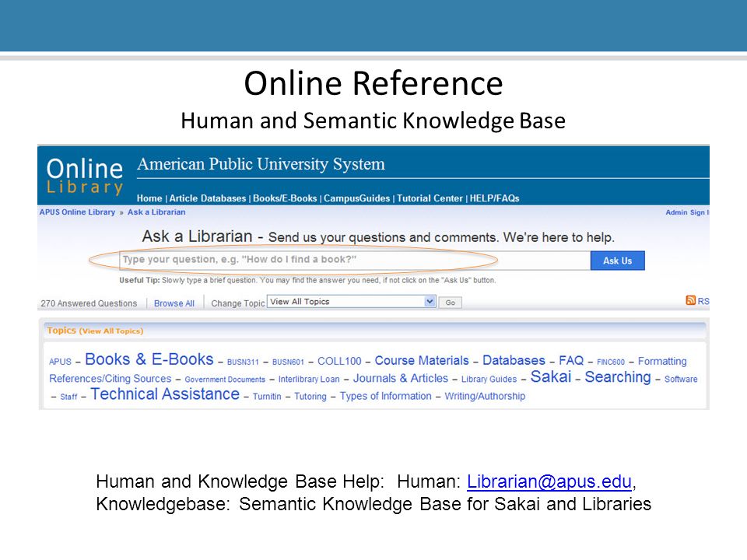The height and width of the screenshot is (560, 747).
Task: Open the Types of Information topic
Action: click(x=385, y=396)
